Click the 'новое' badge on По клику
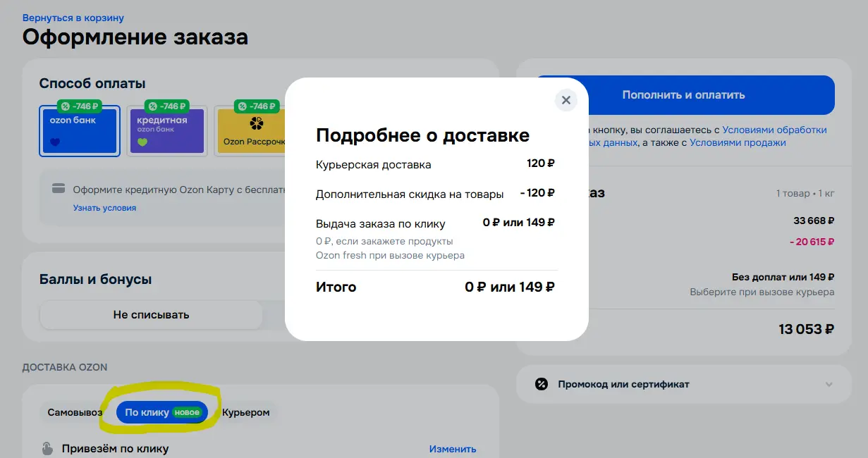 pos(188,412)
